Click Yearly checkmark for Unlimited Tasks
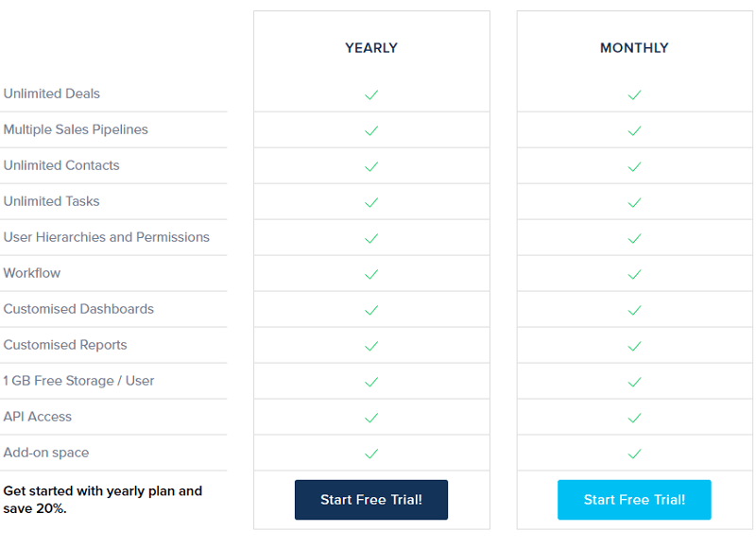 371,202
